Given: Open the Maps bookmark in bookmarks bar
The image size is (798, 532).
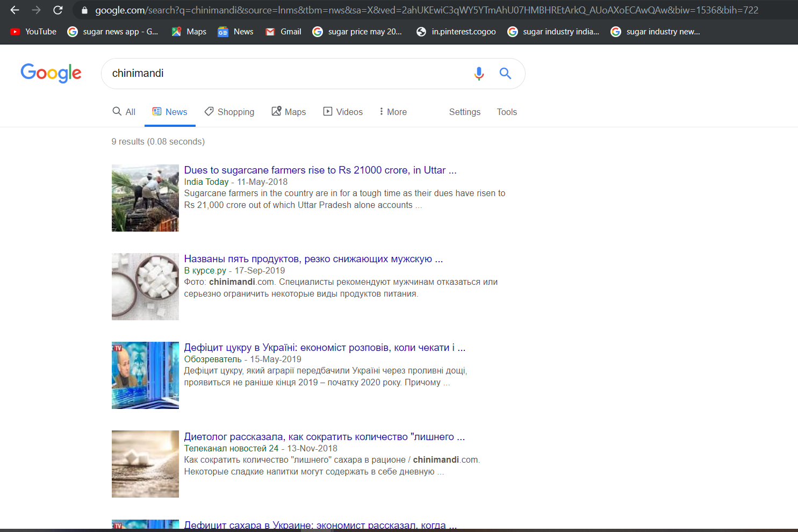Looking at the screenshot, I should point(189,32).
